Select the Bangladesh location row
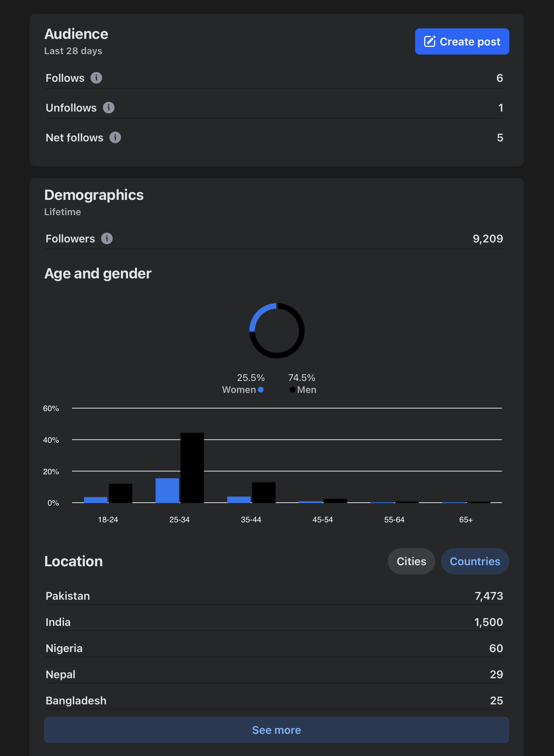This screenshot has width=554, height=756. 274,700
